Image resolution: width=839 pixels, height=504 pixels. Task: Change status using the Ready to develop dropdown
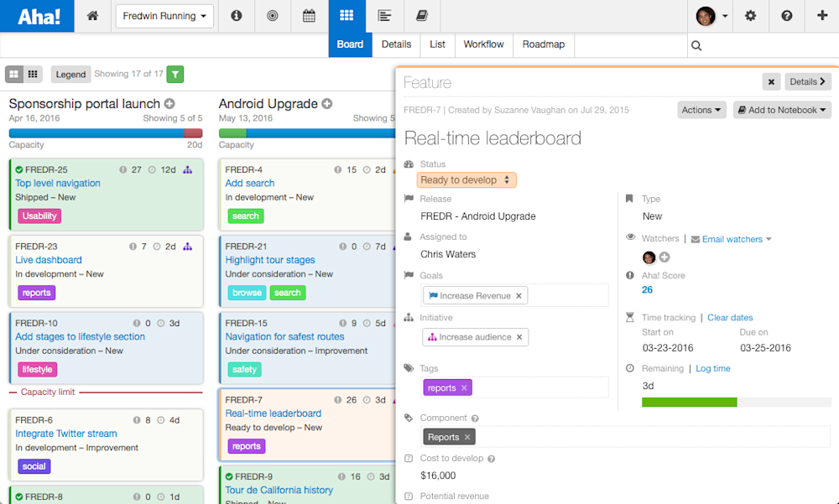466,179
